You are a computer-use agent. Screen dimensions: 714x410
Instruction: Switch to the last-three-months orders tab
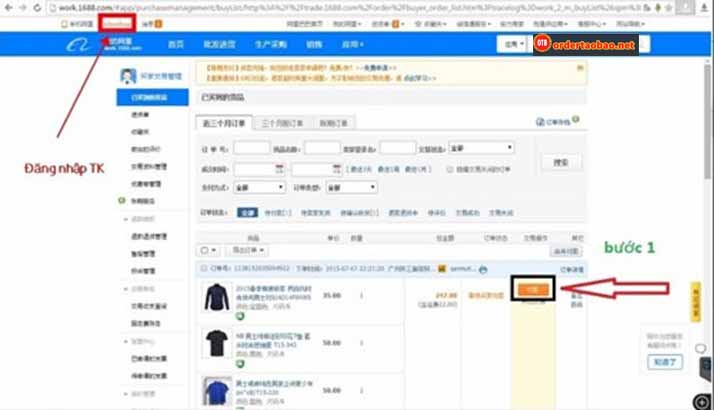tap(224, 123)
